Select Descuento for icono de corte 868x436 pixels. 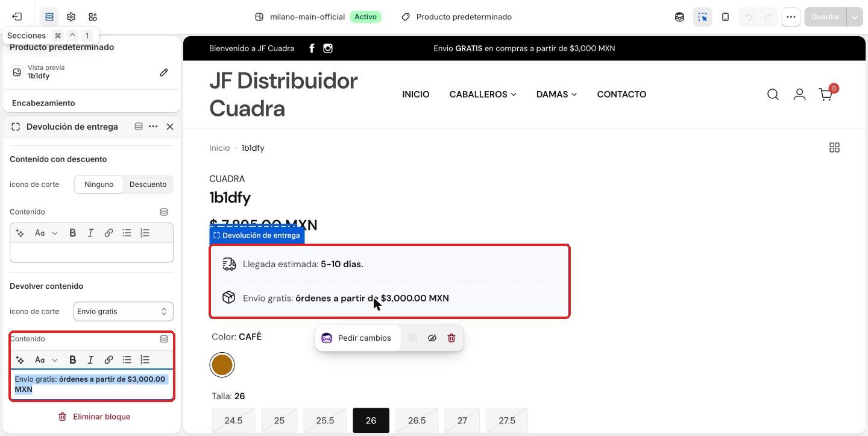coord(148,185)
